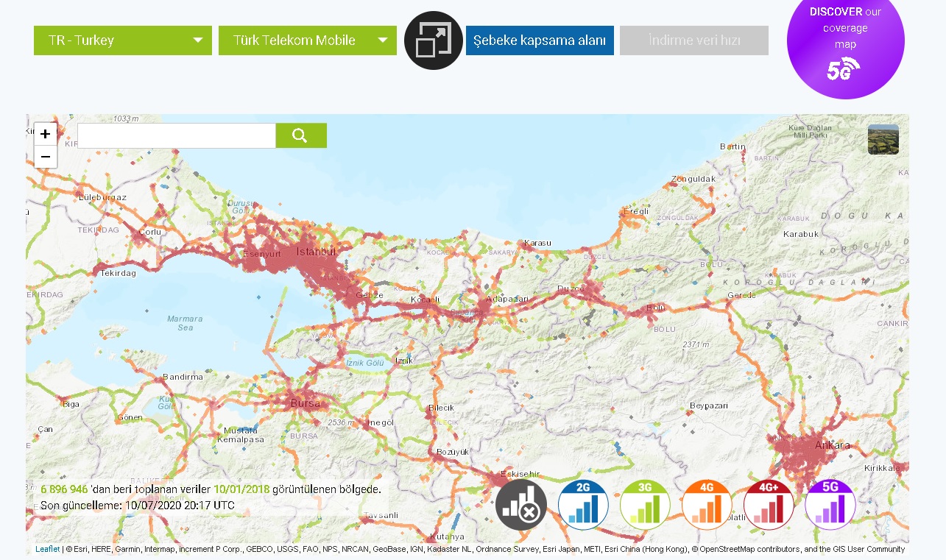Click the Bursa city label
This screenshot has height=560, width=946.
tap(306, 404)
